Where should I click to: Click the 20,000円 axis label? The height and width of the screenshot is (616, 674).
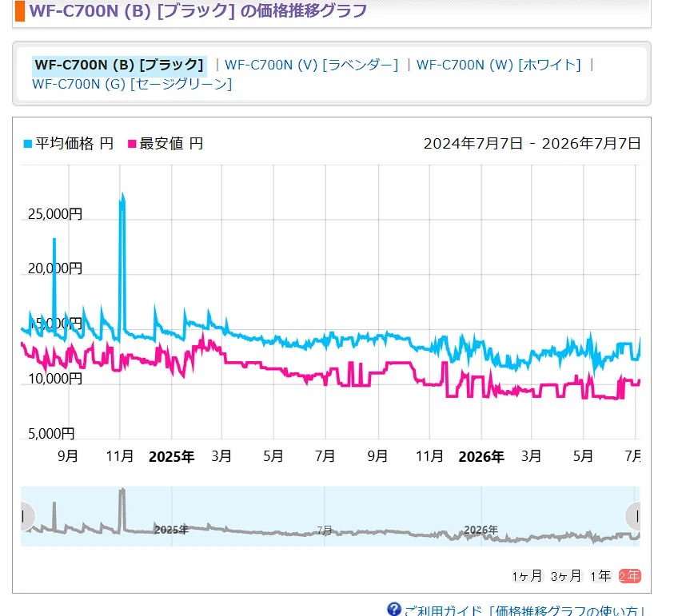click(55, 268)
